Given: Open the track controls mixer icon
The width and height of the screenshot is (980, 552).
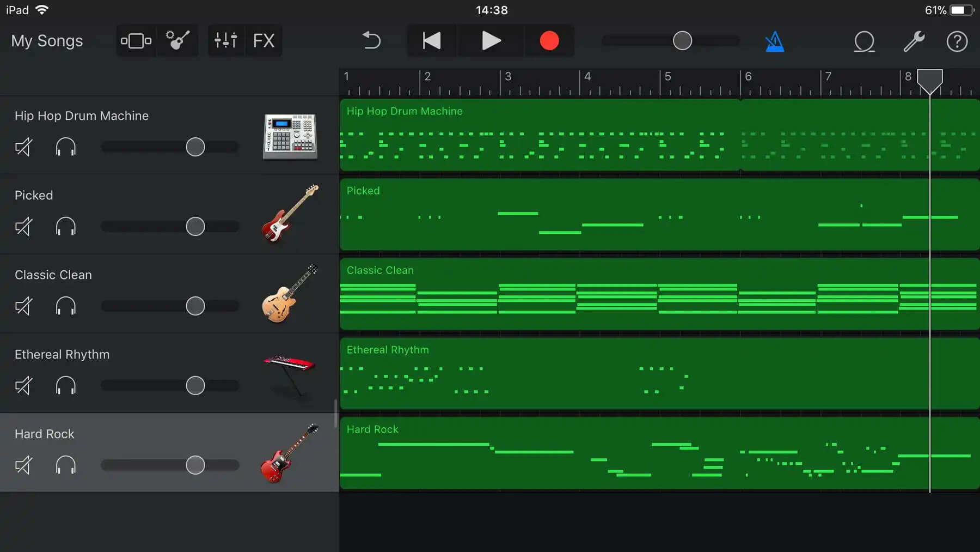Looking at the screenshot, I should tap(225, 40).
